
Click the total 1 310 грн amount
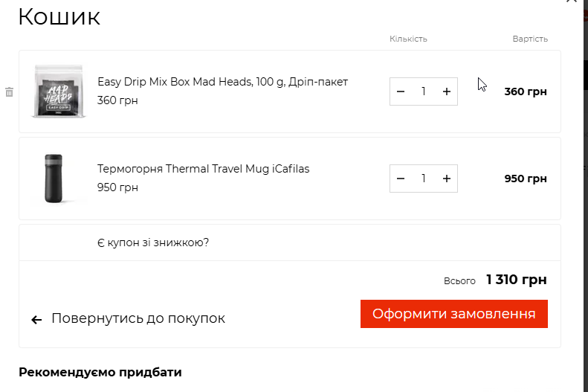(517, 280)
